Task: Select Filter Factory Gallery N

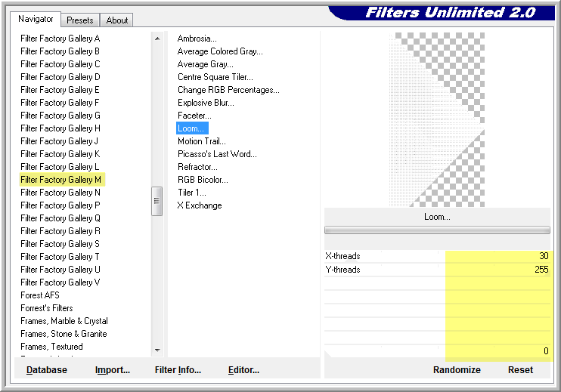Action: coord(60,193)
